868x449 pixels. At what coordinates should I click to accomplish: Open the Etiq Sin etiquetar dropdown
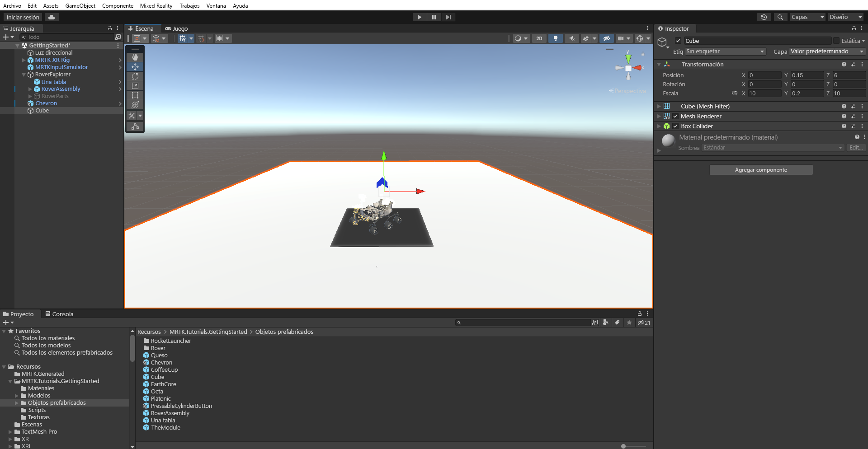725,51
